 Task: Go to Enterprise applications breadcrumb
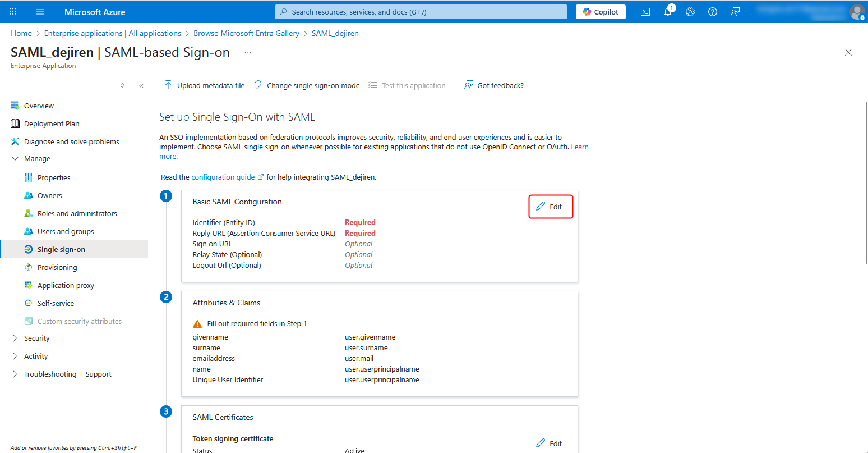[x=113, y=33]
